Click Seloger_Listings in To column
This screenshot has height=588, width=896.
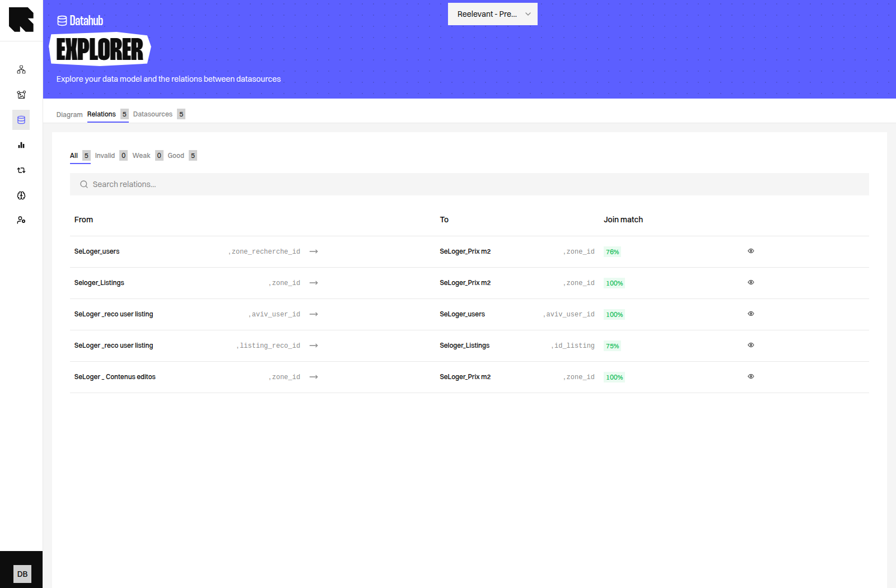coord(465,346)
